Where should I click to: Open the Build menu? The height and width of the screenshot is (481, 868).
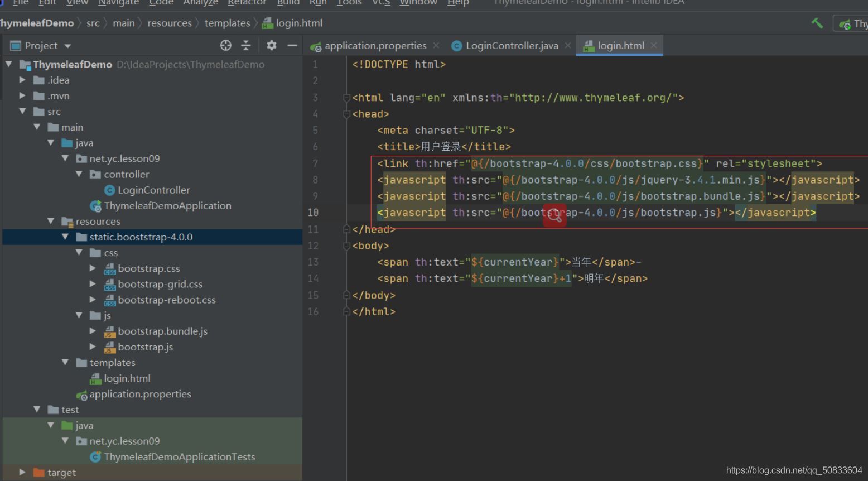point(288,2)
